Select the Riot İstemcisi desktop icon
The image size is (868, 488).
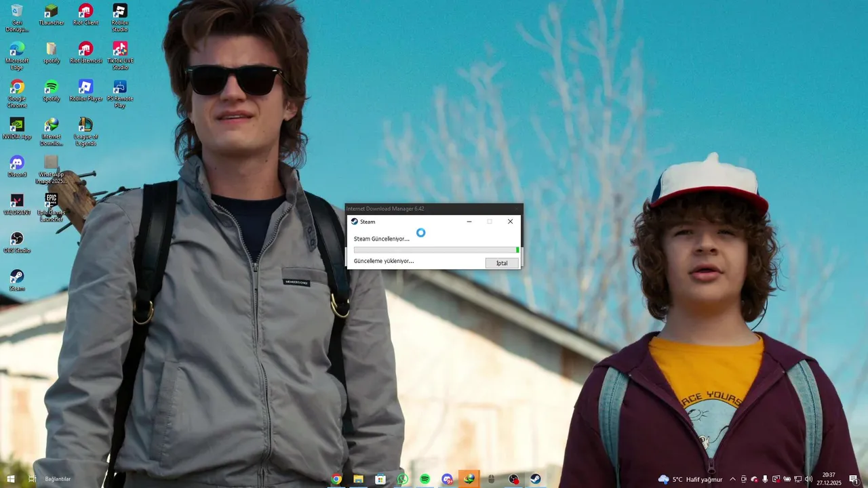pyautogui.click(x=85, y=53)
